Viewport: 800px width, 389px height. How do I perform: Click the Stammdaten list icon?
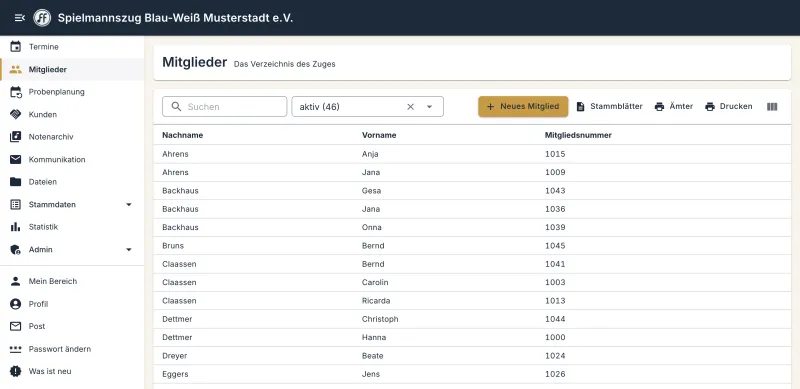click(x=16, y=204)
